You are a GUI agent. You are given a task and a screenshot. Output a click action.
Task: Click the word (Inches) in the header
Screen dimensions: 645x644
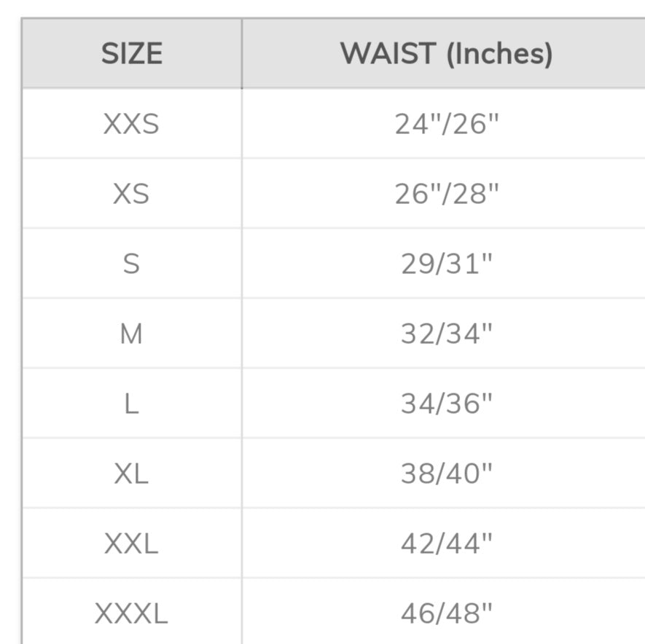point(499,55)
